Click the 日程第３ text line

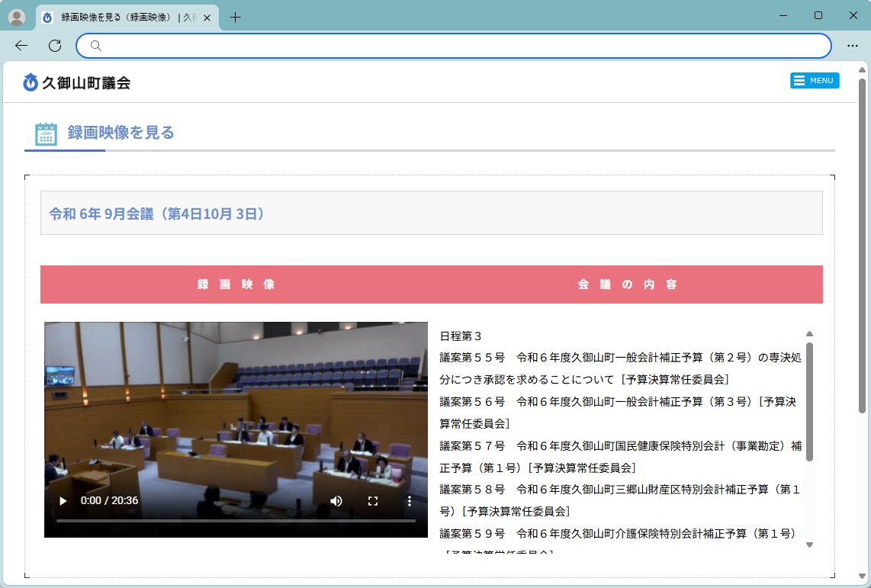(x=461, y=336)
